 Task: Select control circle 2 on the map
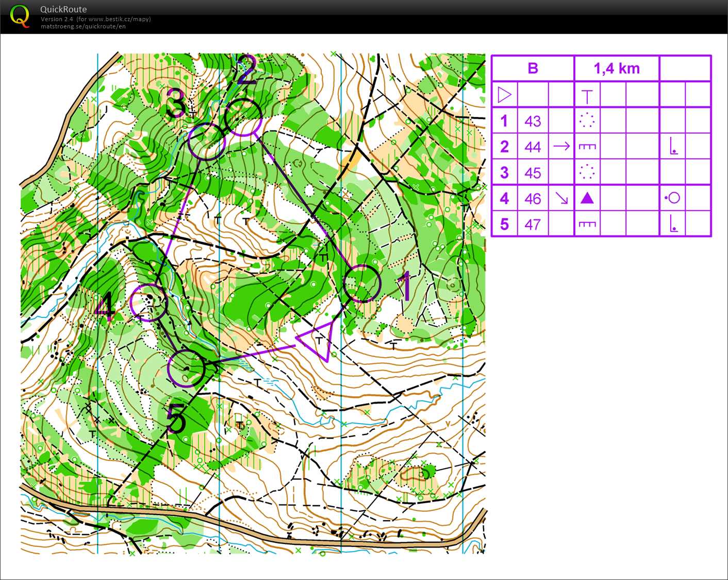[243, 118]
